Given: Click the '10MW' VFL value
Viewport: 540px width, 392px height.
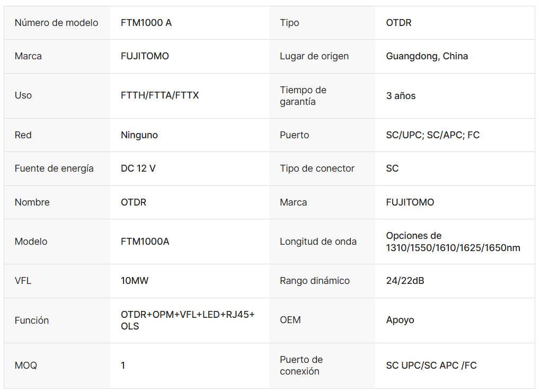Looking at the screenshot, I should pos(135,281).
